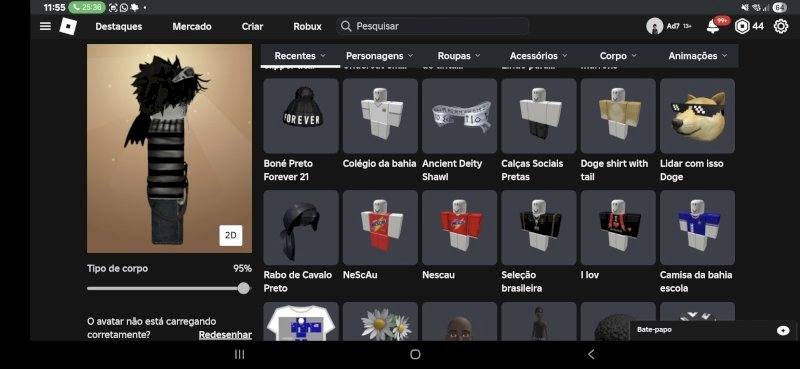Click the Pesquisar search field
Screen dimensions: 800x369
point(433,26)
